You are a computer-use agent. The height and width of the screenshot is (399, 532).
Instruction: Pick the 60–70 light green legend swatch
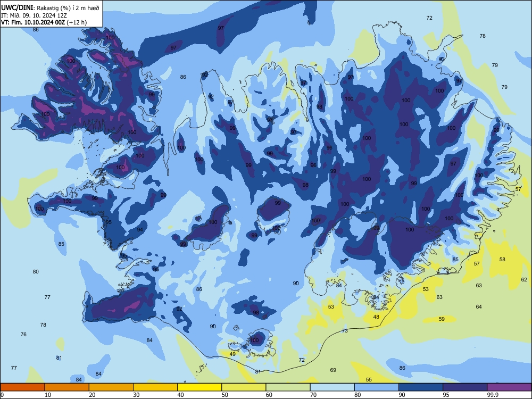point(288,387)
